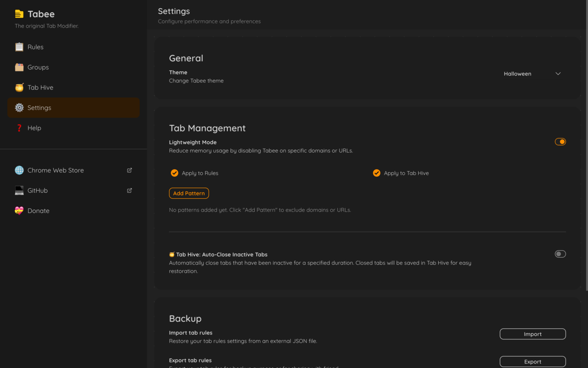Click the Groups folder icon

coord(19,67)
